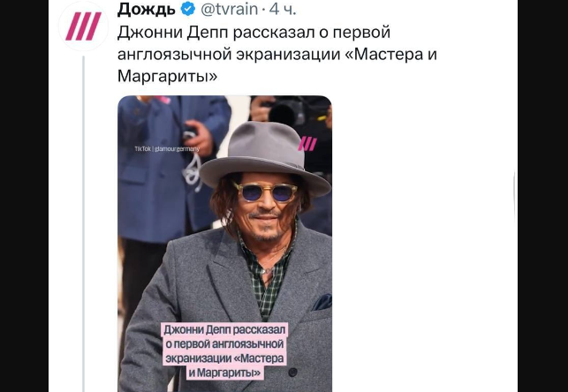Viewport: 568px width, 392px height.
Task: Click the blue verified badge next to Дождь
Action: point(188,9)
